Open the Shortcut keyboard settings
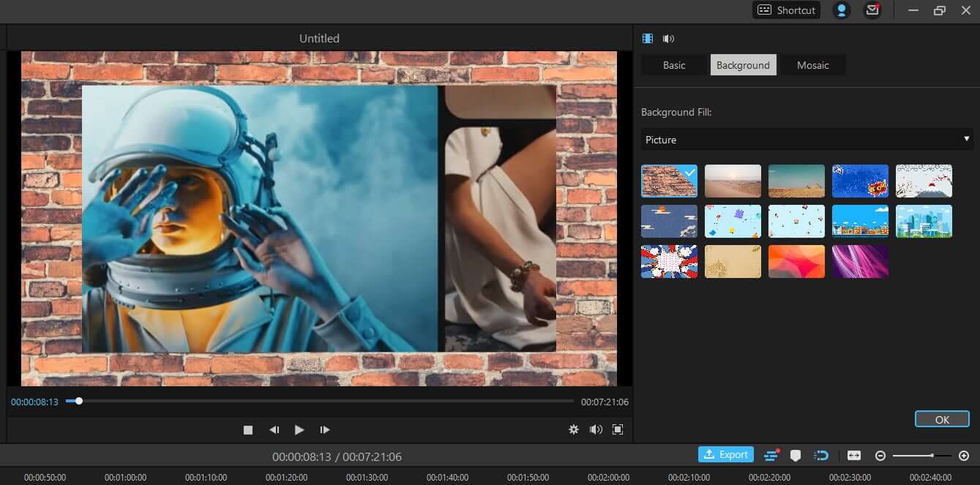 point(785,10)
